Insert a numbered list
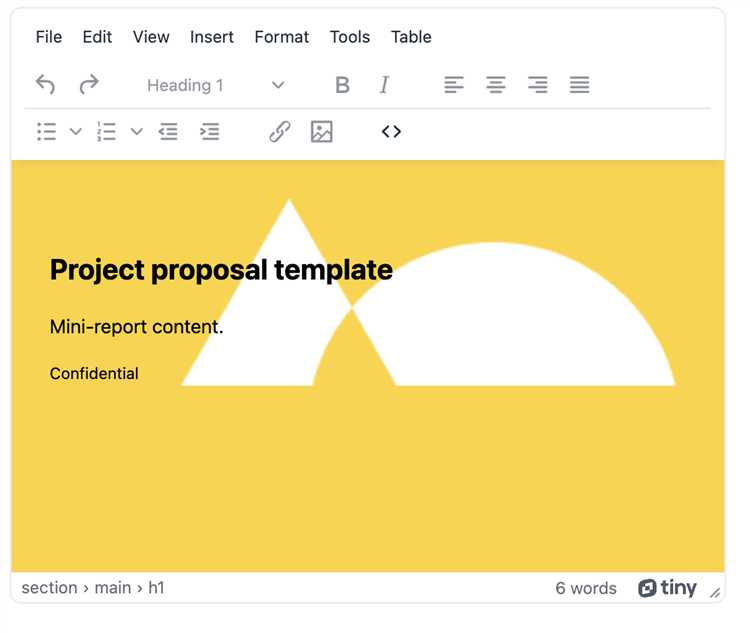Viewport: 750px width, 633px height. coord(106,131)
